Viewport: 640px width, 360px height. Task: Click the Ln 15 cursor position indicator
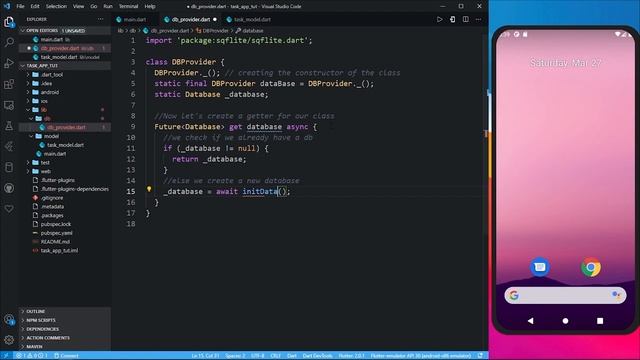(x=205, y=356)
